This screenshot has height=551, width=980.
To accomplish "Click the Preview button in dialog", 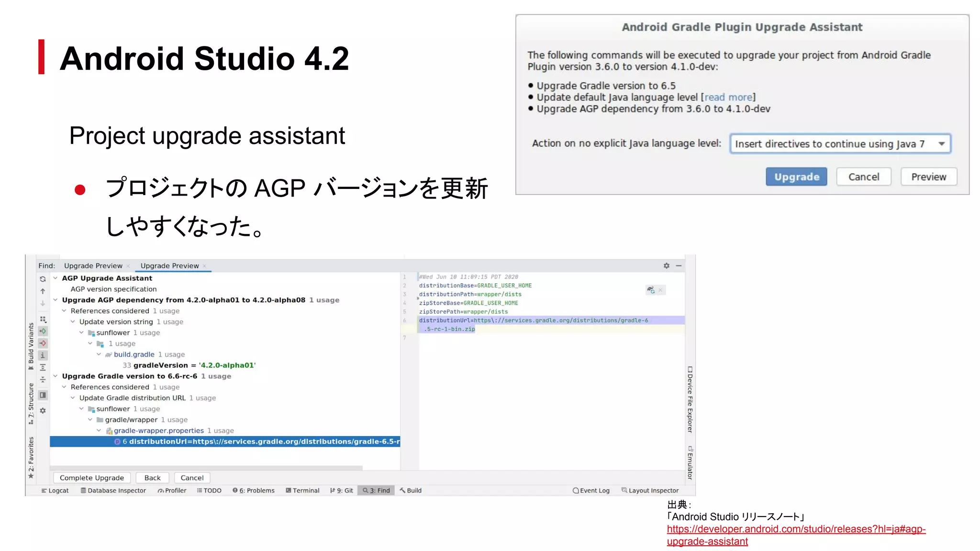I will pos(928,176).
